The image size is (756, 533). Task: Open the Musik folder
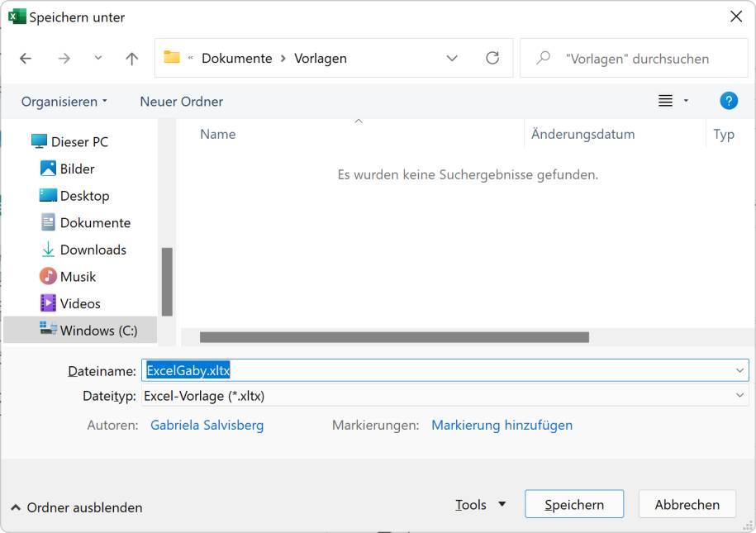78,277
